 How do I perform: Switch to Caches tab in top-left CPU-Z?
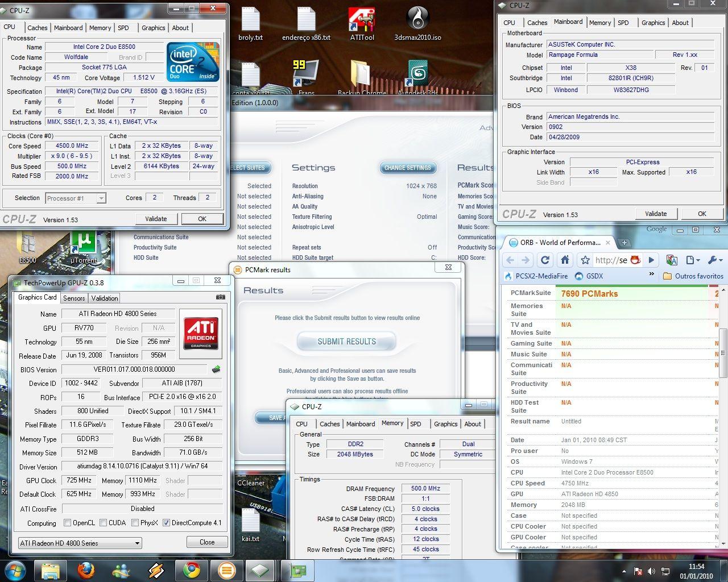[x=38, y=28]
